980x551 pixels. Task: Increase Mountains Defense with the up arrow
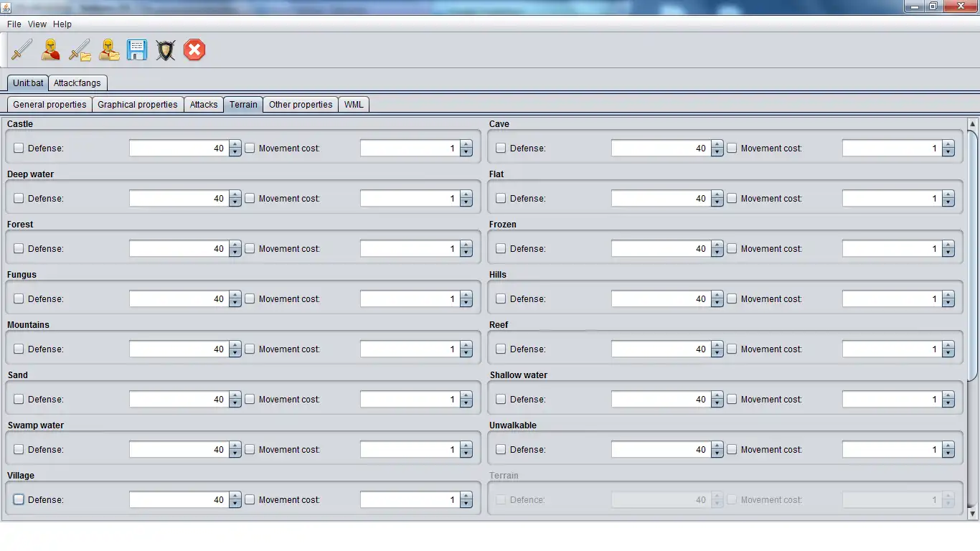click(x=235, y=345)
